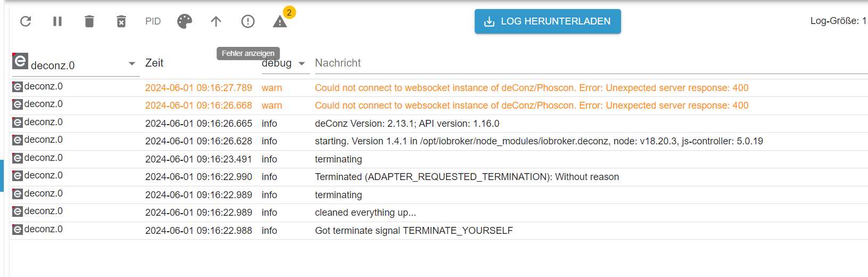868x277 pixels.
Task: Click the dropdown arrow beside deconz.0
Action: [132, 64]
